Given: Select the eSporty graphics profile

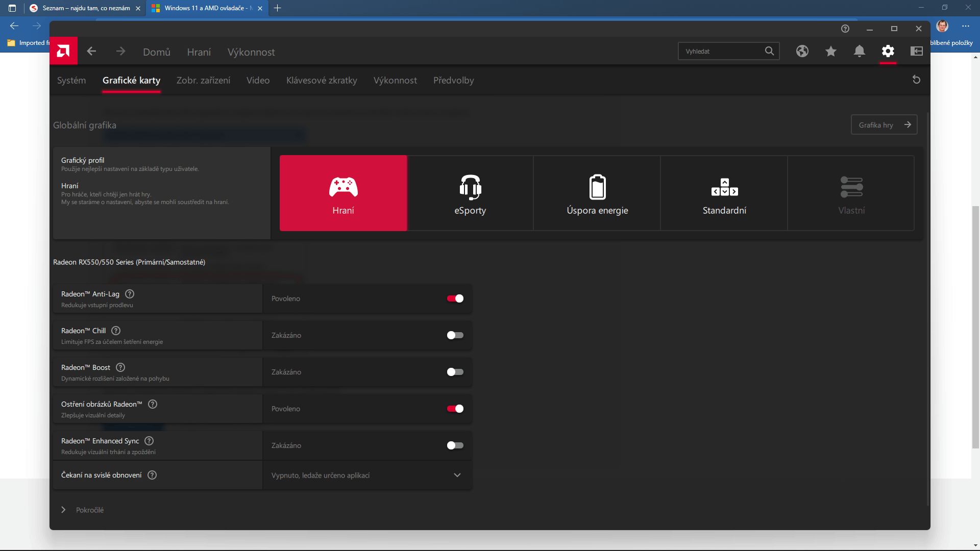Looking at the screenshot, I should (470, 193).
